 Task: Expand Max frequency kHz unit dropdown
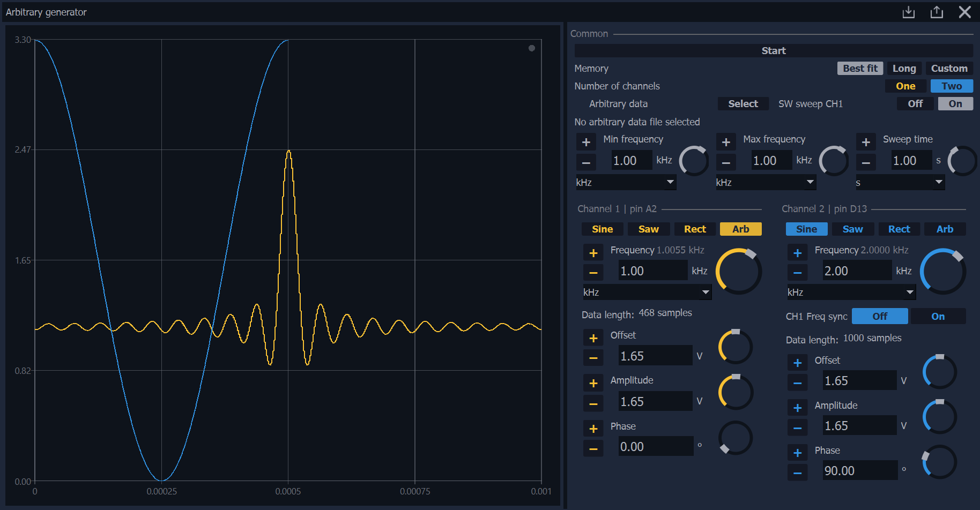(x=765, y=183)
